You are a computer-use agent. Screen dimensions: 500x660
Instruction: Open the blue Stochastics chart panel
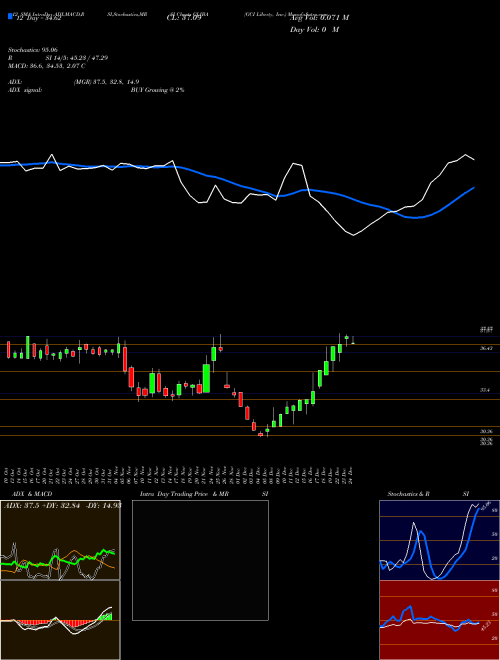(439, 540)
